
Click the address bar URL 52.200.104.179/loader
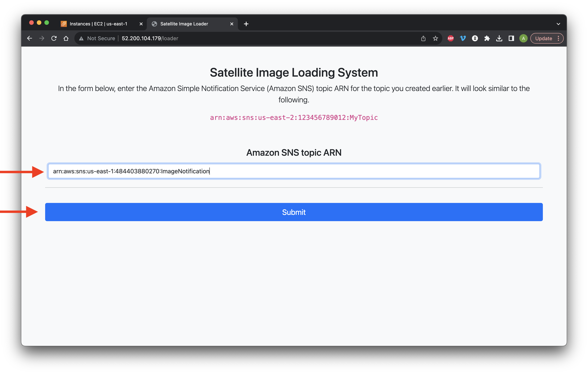150,38
